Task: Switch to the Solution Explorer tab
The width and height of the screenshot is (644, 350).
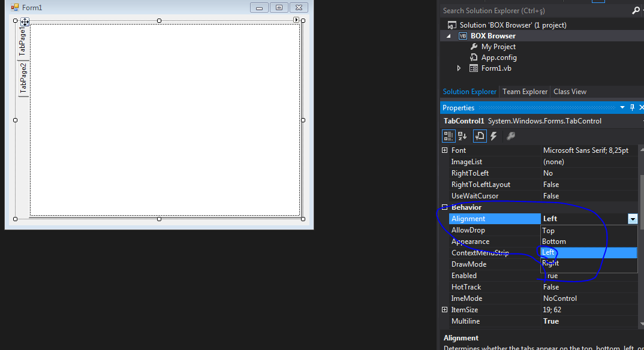Action: pyautogui.click(x=470, y=92)
